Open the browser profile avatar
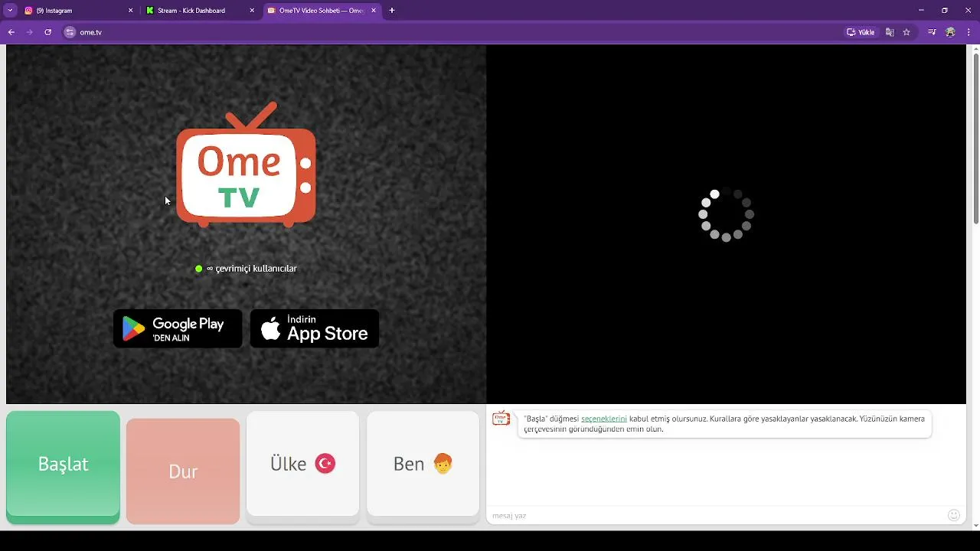 (950, 32)
